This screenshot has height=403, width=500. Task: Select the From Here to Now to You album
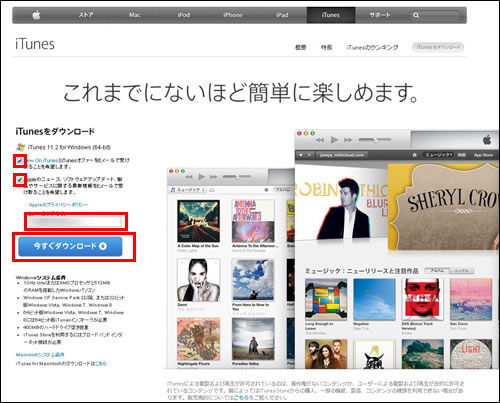[253, 280]
